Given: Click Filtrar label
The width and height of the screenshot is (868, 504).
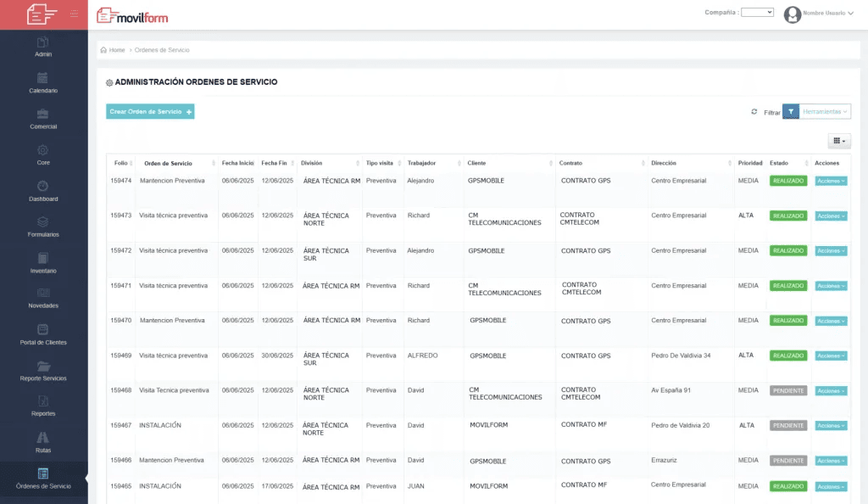Looking at the screenshot, I should (x=771, y=113).
